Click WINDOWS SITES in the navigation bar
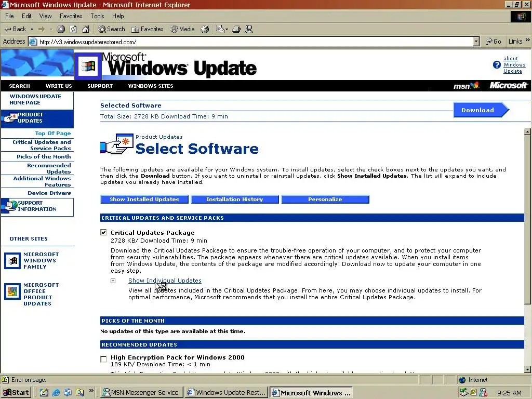The image size is (532, 399). pyautogui.click(x=151, y=86)
